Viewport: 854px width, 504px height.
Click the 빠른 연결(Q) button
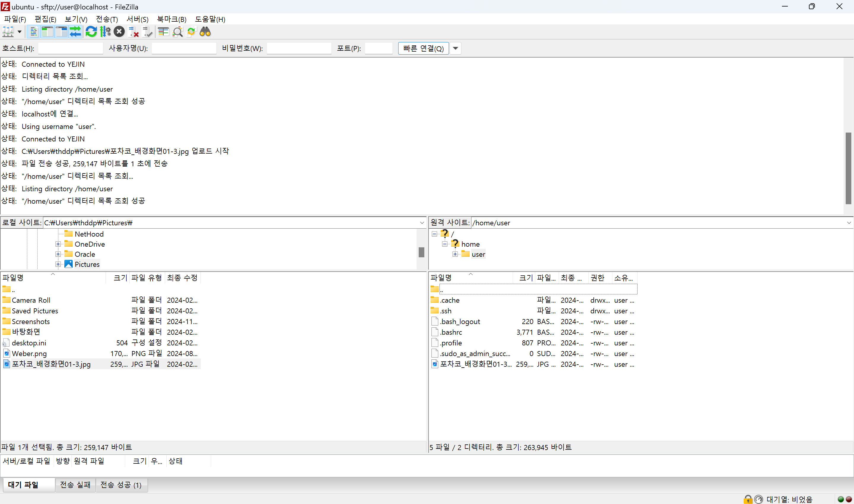click(423, 48)
